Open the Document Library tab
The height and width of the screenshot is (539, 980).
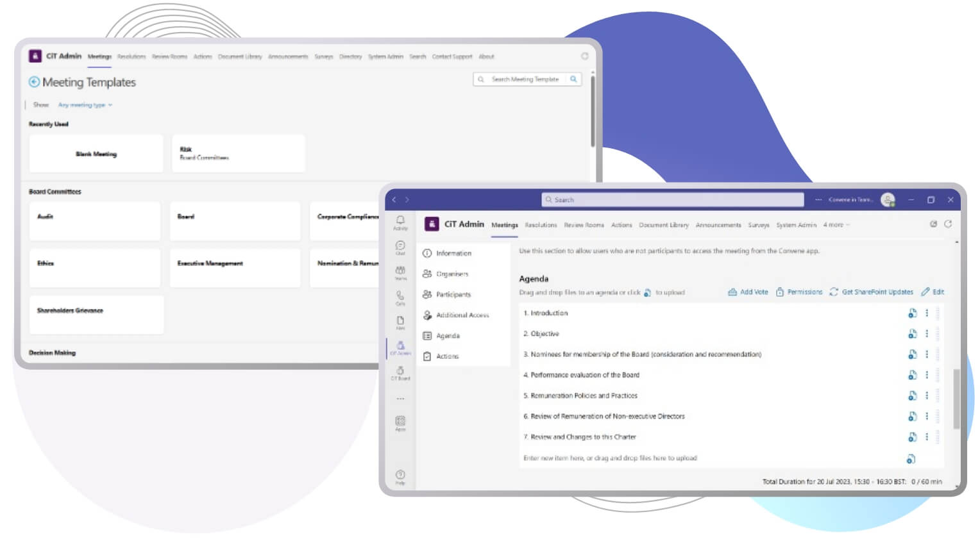664,225
